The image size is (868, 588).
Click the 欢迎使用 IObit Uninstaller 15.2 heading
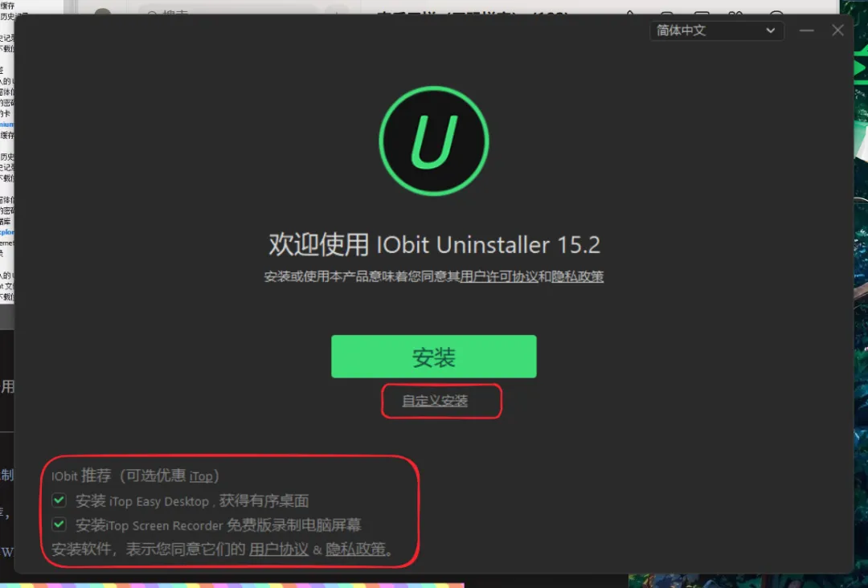pyautogui.click(x=435, y=244)
